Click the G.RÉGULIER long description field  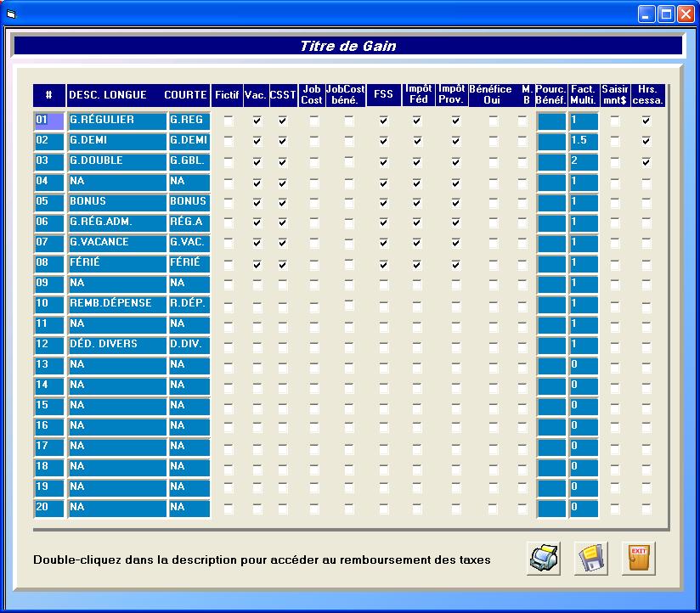[x=116, y=121]
